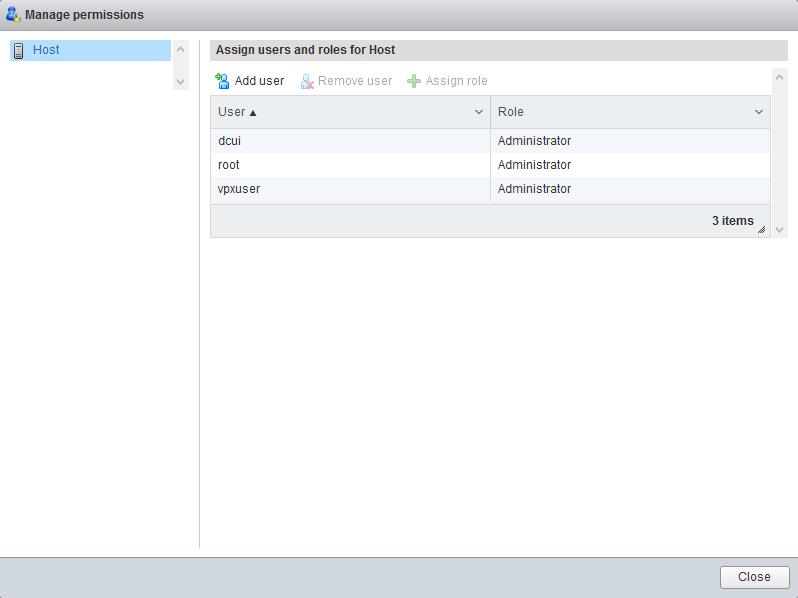Image resolution: width=798 pixels, height=598 pixels.
Task: Click the Remove user icon
Action: pyautogui.click(x=307, y=81)
